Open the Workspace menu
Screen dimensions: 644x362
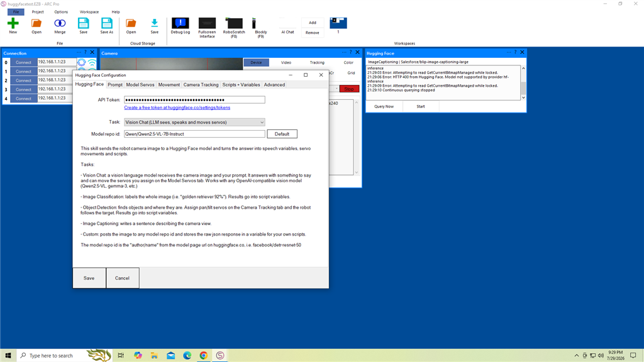pos(89,12)
